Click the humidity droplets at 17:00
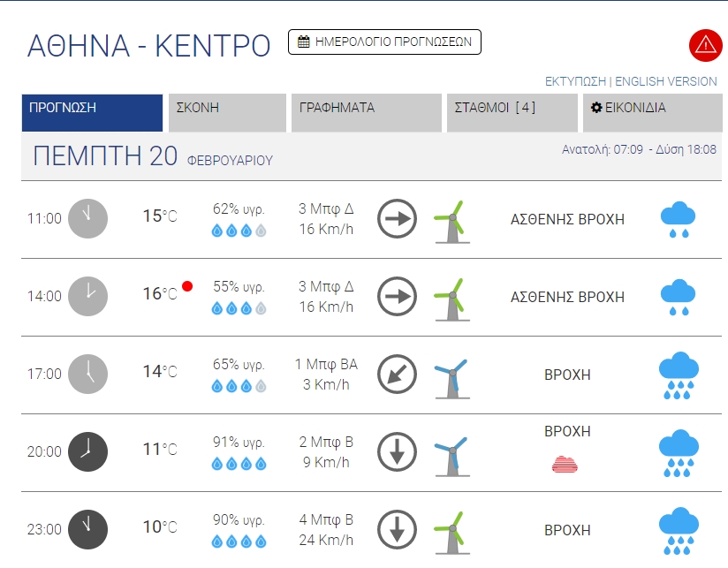The height and width of the screenshot is (568, 728). [239, 386]
